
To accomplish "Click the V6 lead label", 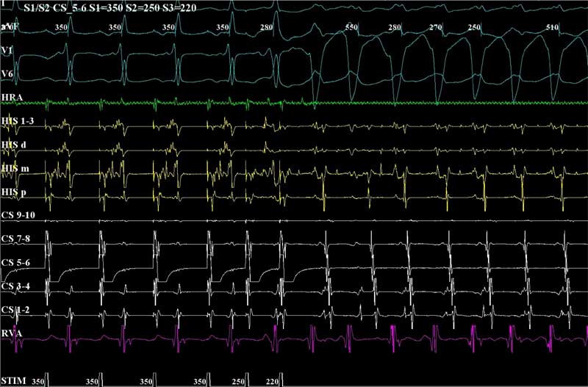I will click(x=7, y=73).
